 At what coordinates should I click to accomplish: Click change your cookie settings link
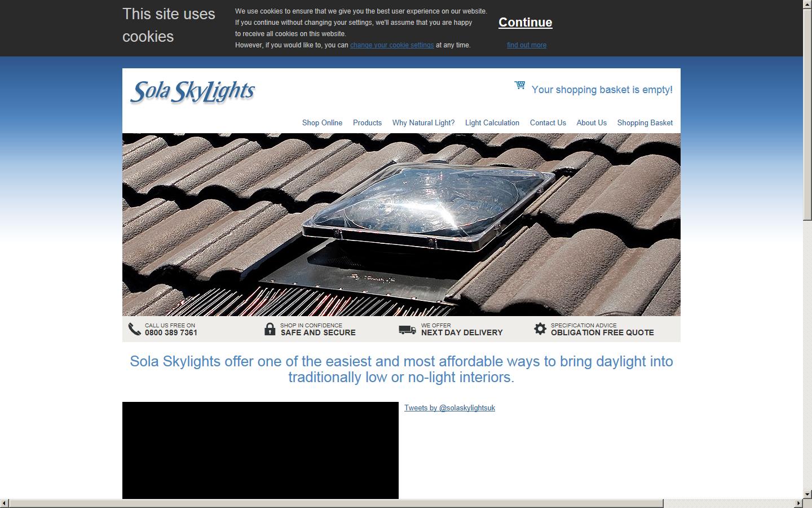coord(391,45)
